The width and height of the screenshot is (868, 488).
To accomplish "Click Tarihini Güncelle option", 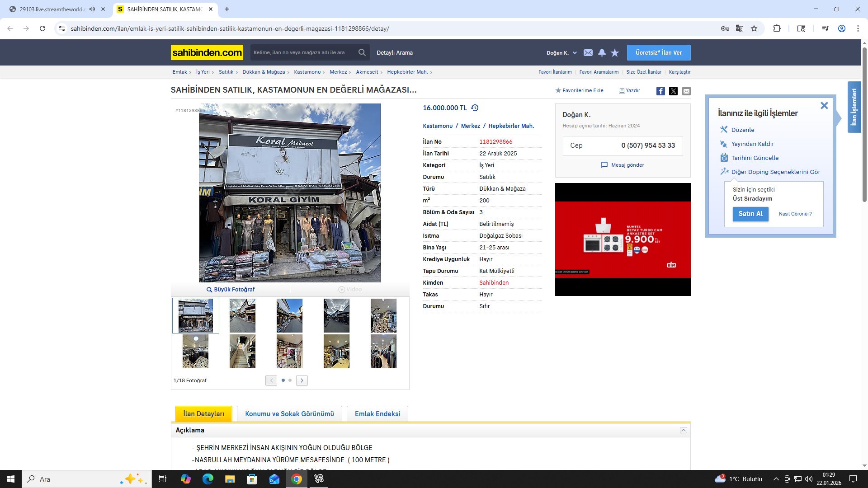I will click(x=755, y=158).
